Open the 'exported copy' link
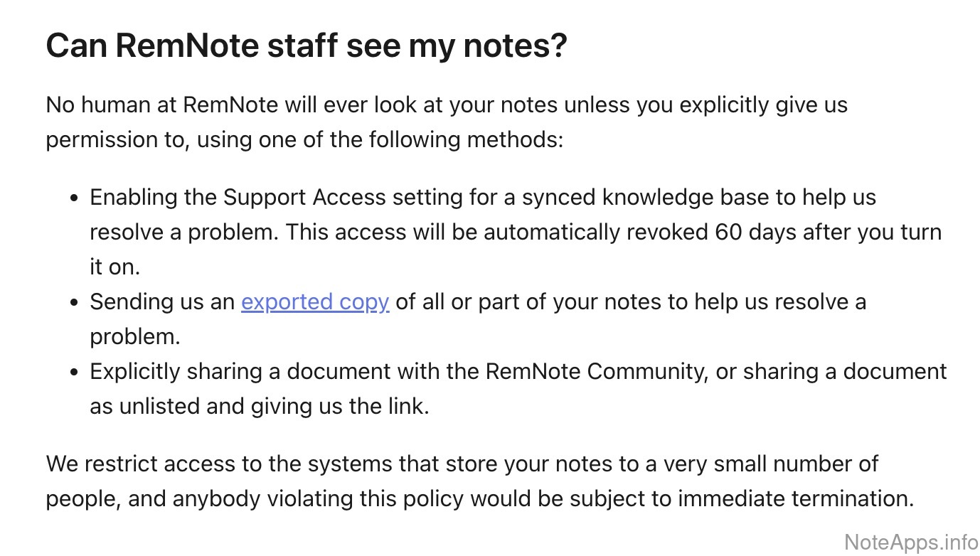The width and height of the screenshot is (980, 556). coord(315,302)
